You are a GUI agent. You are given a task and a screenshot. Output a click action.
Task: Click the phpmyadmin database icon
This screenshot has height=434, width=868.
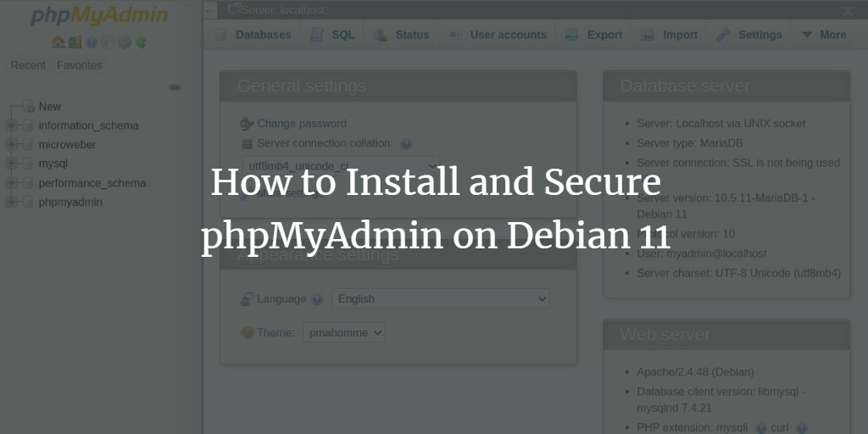pos(28,202)
